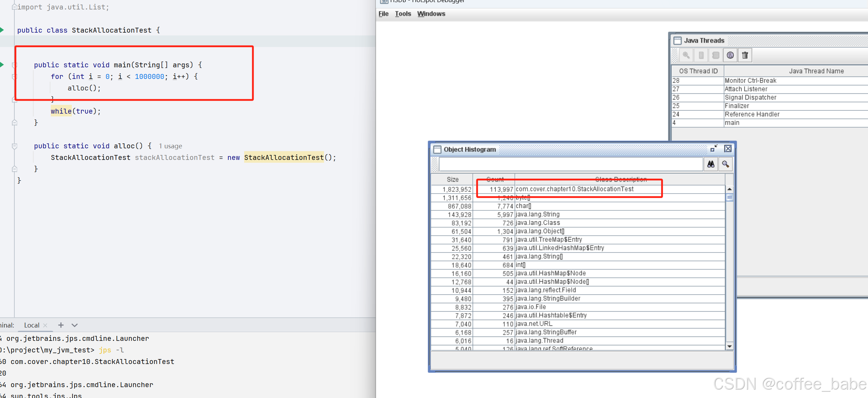The height and width of the screenshot is (398, 868).
Task: Open the Tools menu in HSDB
Action: point(403,14)
